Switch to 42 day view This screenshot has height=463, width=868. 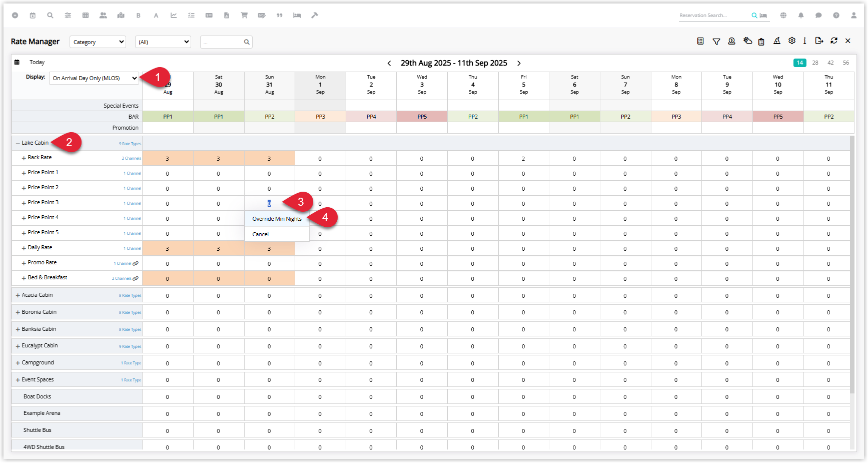830,63
